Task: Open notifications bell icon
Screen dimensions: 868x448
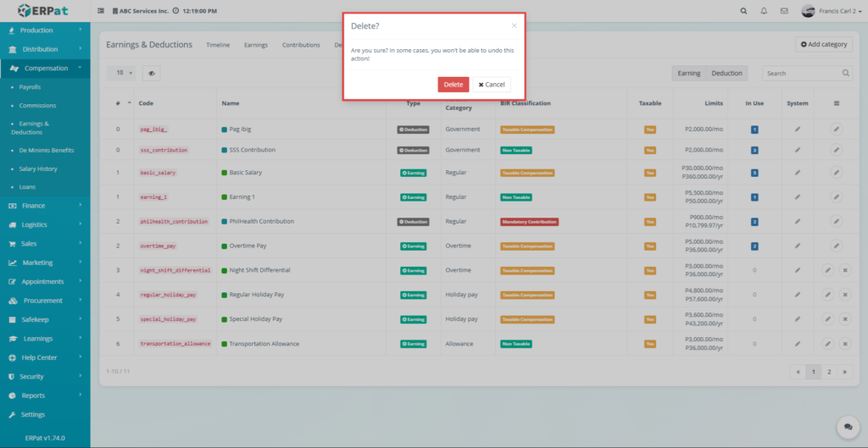Action: [765, 11]
